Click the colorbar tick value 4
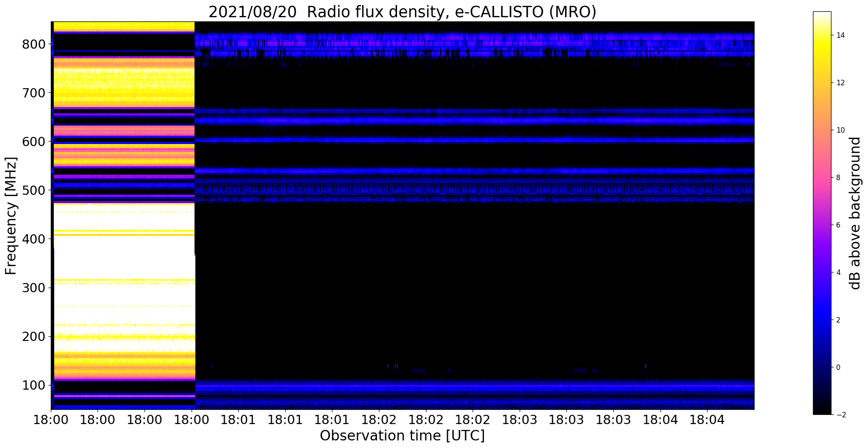This screenshot has height=448, width=868. (x=839, y=272)
